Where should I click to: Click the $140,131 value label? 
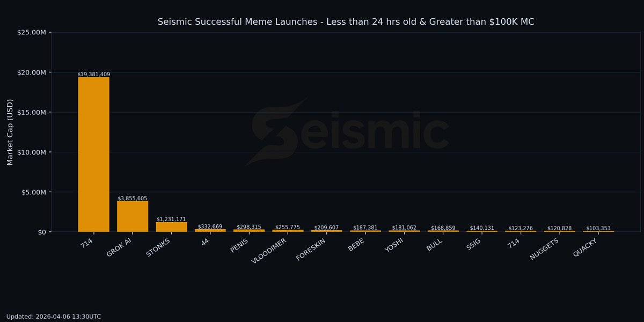coord(482,228)
